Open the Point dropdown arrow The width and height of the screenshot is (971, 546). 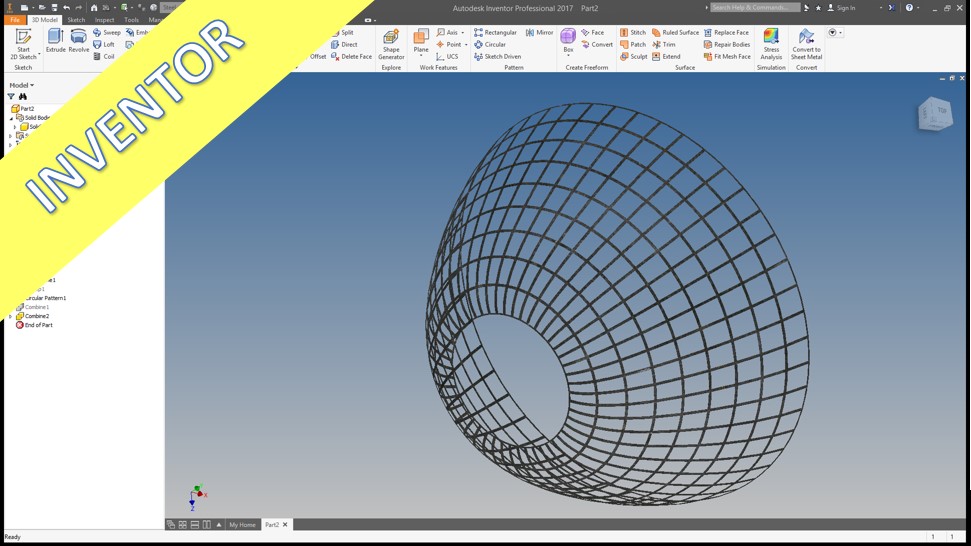coord(466,45)
